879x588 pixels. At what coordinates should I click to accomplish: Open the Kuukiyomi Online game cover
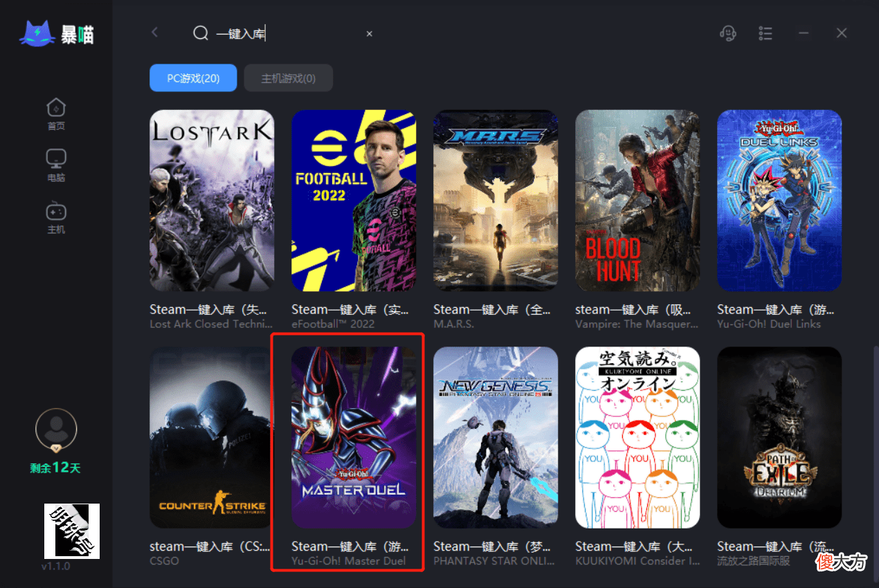637,437
